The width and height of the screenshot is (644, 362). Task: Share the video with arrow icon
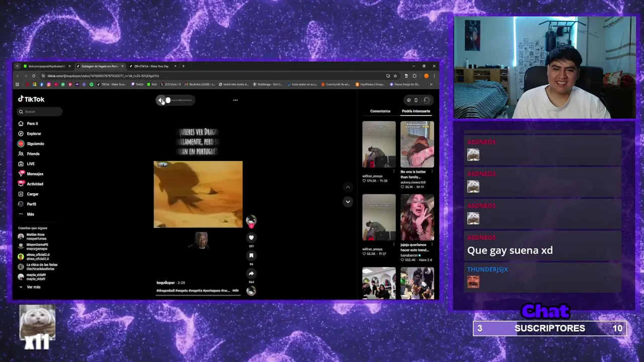[x=251, y=274]
